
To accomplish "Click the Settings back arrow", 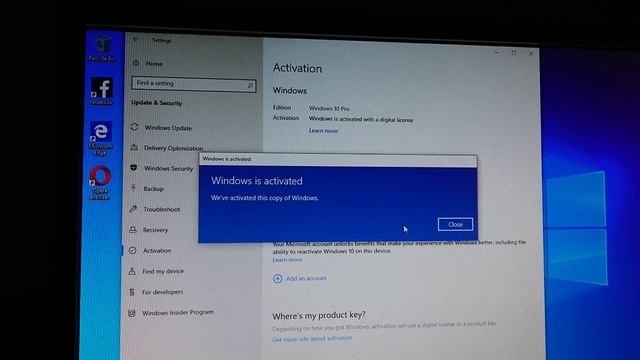I will click(x=136, y=39).
